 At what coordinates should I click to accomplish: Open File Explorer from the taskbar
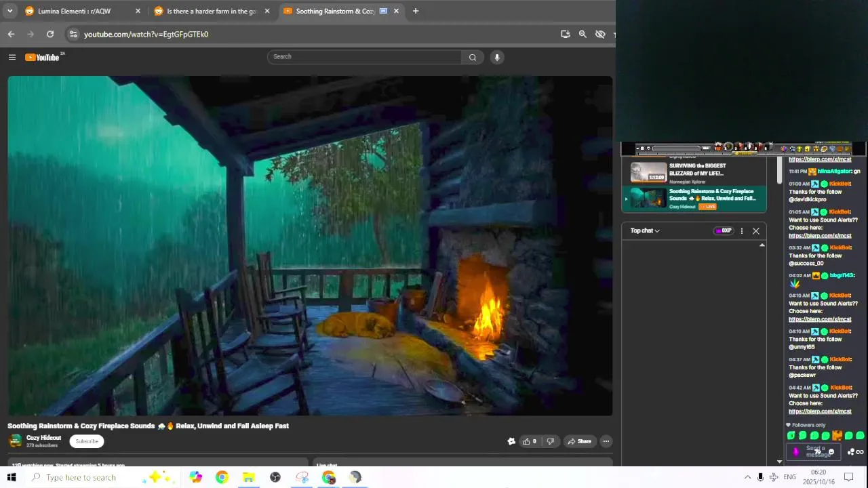pos(248,477)
